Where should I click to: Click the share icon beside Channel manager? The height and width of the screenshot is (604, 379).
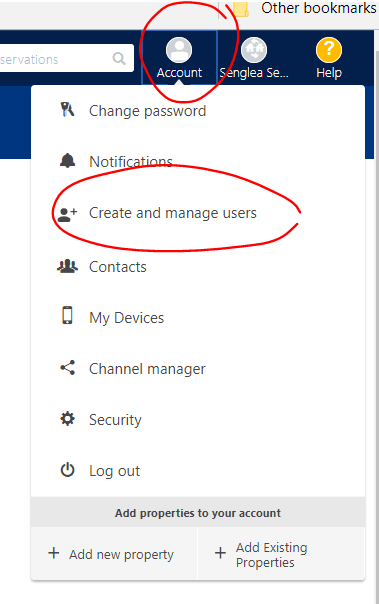[x=67, y=368]
